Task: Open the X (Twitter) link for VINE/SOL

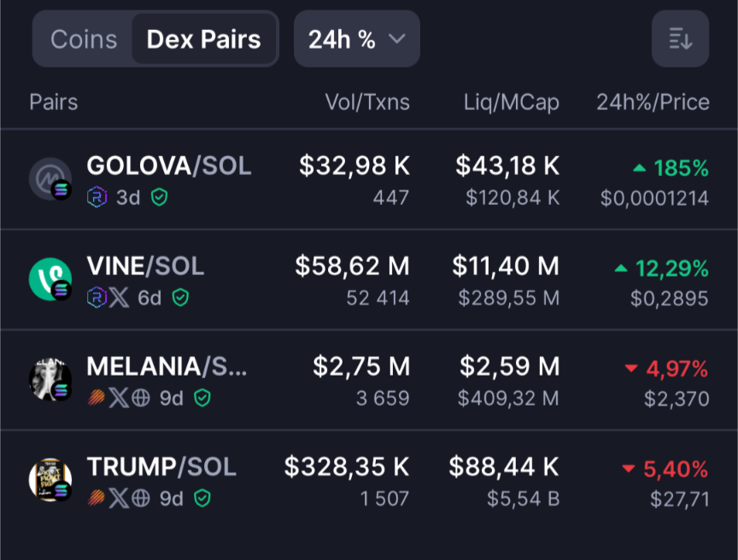Action: (x=118, y=298)
